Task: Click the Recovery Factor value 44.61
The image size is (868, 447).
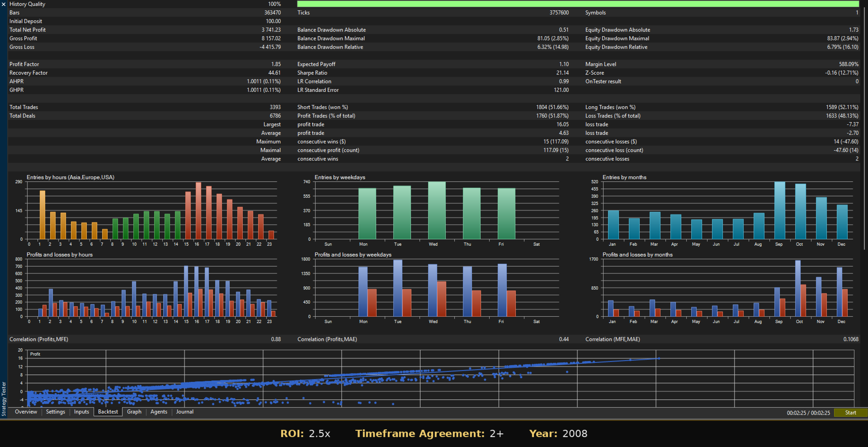Action: [274, 73]
